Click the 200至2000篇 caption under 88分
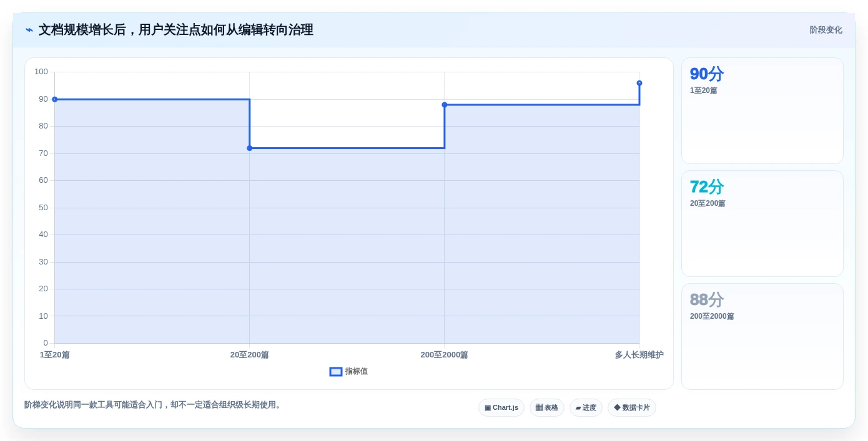 coord(712,316)
